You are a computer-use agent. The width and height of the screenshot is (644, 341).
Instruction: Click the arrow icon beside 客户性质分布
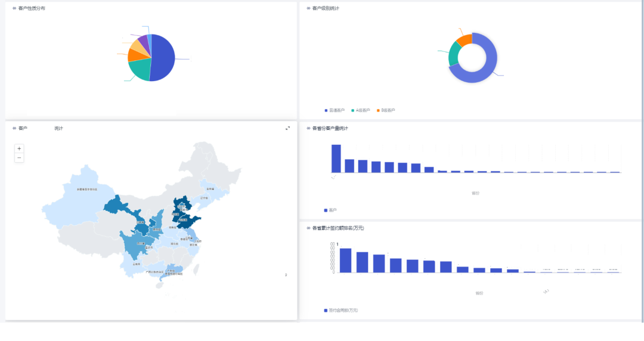[x=14, y=8]
